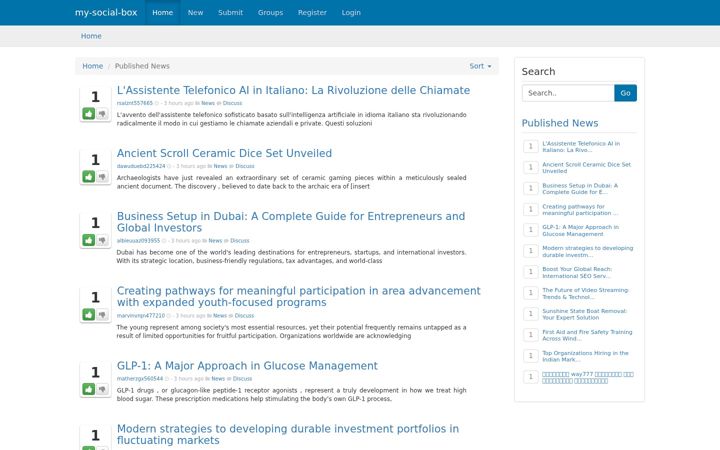Click Discuss under the GLP-1 post
The image size is (720, 450).
click(x=242, y=379)
